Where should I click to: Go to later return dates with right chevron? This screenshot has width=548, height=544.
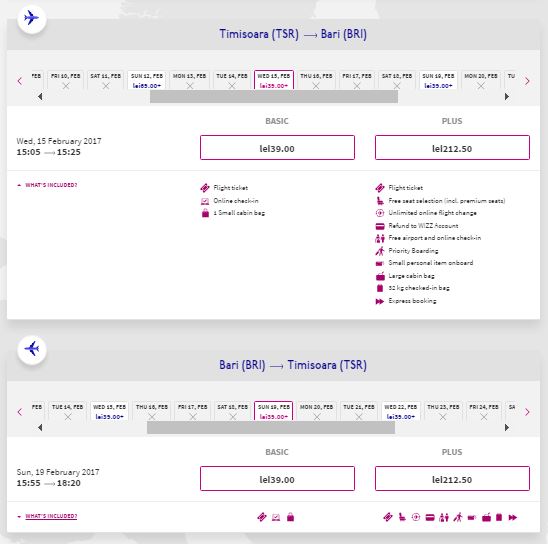(x=527, y=412)
